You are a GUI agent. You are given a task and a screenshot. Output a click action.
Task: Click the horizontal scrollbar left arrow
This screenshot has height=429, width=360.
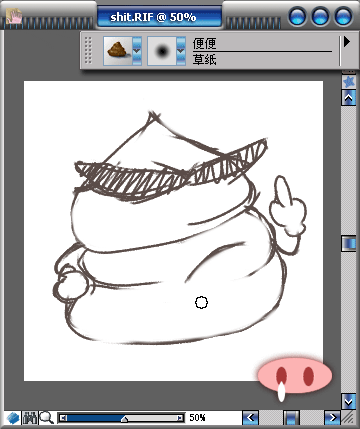251,418
